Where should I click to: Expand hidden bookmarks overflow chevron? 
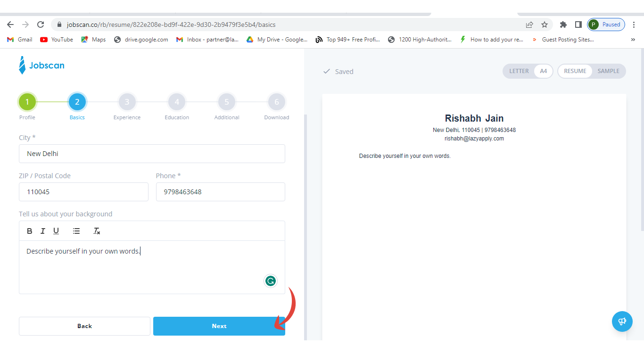click(x=633, y=40)
